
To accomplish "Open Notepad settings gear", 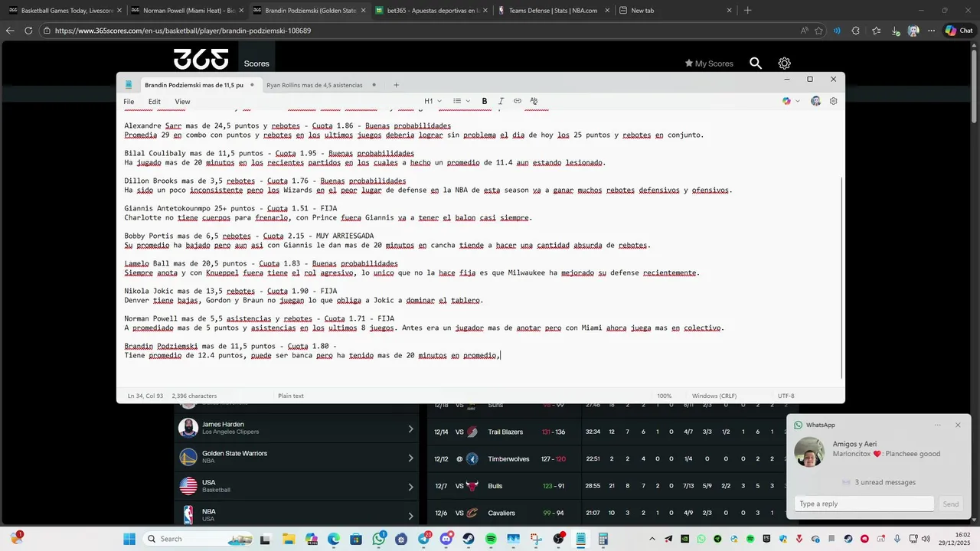I will (x=834, y=101).
